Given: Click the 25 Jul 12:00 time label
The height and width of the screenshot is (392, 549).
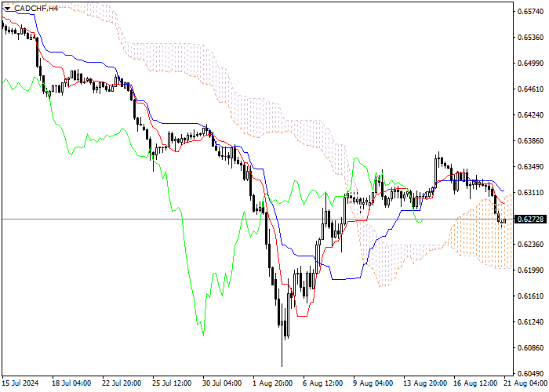Looking at the screenshot, I should click(172, 383).
